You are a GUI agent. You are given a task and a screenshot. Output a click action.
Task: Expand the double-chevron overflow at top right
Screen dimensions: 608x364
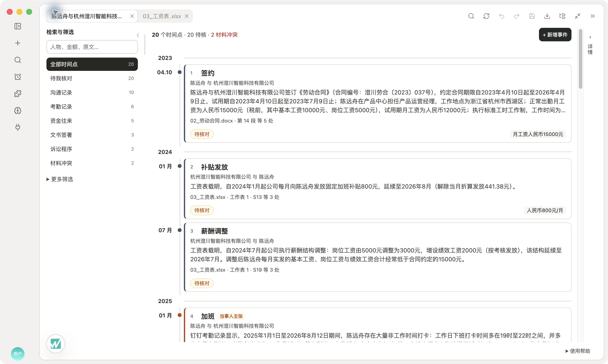pos(593,16)
